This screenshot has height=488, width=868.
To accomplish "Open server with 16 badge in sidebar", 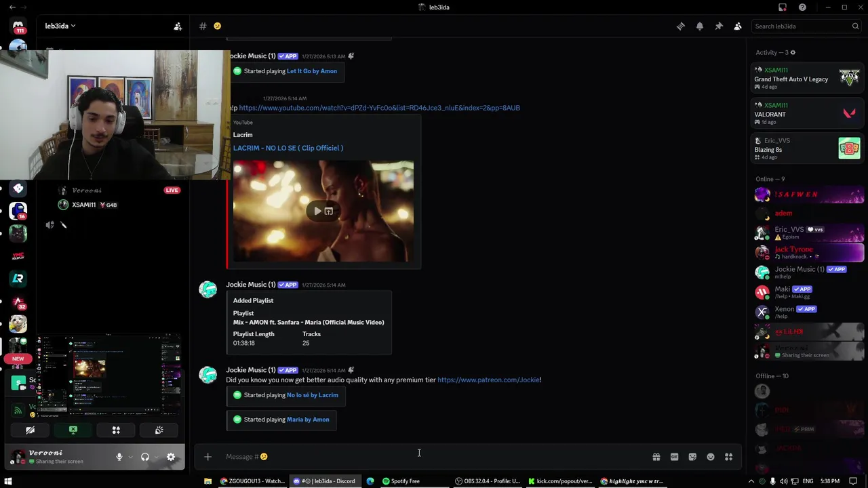I will tap(18, 211).
